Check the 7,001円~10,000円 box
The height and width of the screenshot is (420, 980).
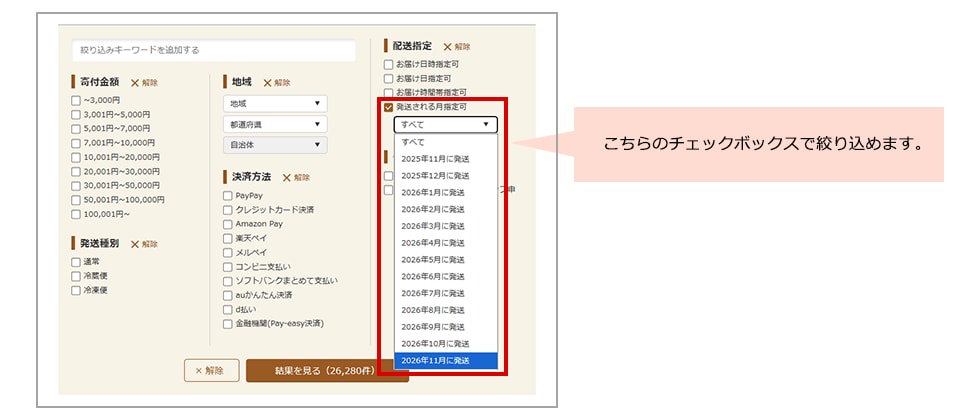tap(76, 143)
